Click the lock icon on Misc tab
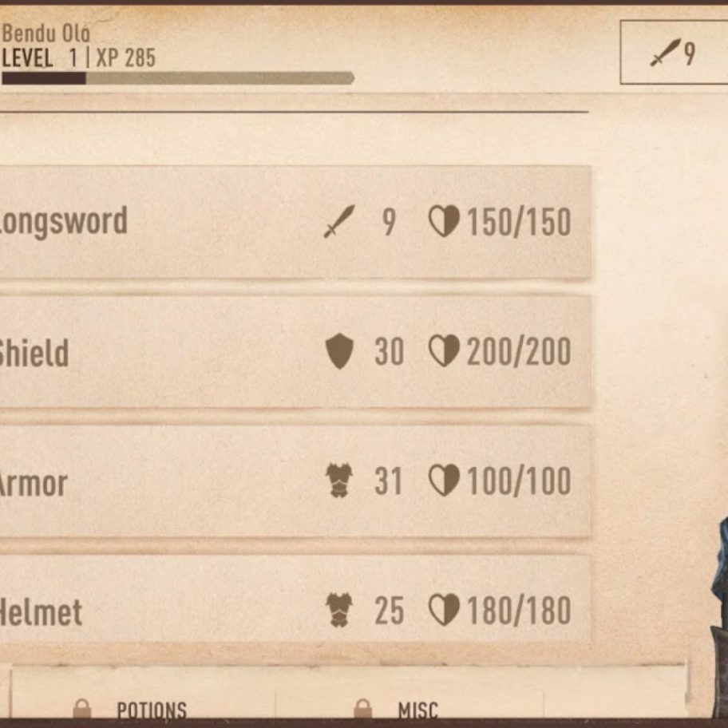 click(x=362, y=710)
